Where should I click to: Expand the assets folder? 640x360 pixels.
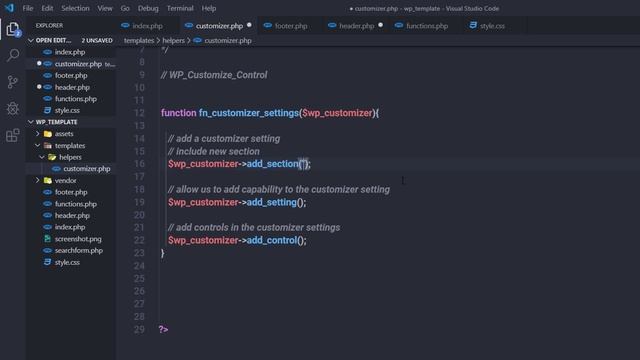(38, 133)
